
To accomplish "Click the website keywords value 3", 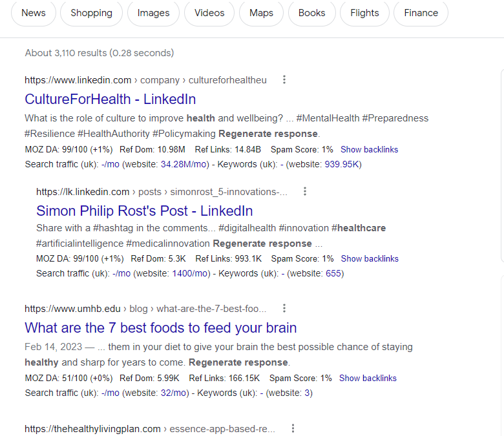I will coord(307,393).
